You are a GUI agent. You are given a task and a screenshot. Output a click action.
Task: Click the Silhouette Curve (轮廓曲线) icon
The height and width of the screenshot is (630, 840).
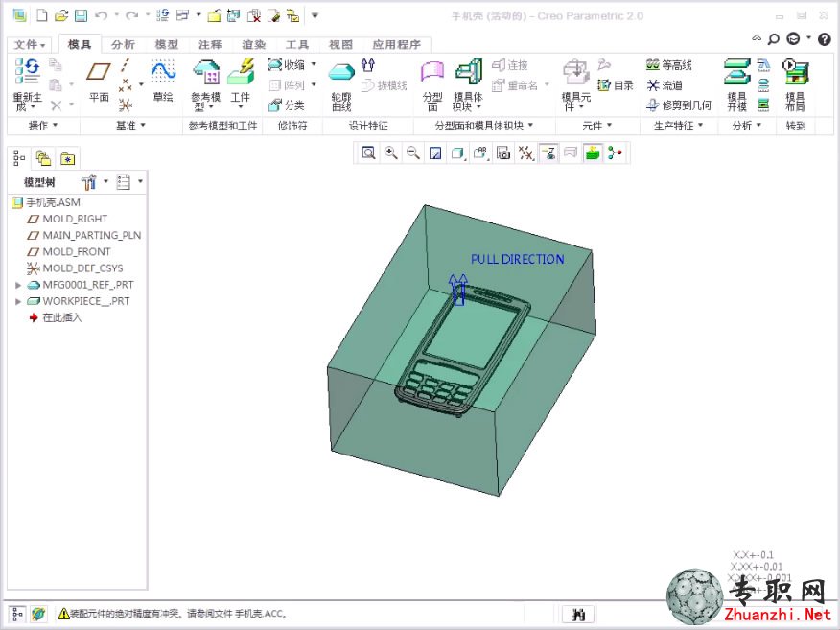pyautogui.click(x=341, y=85)
